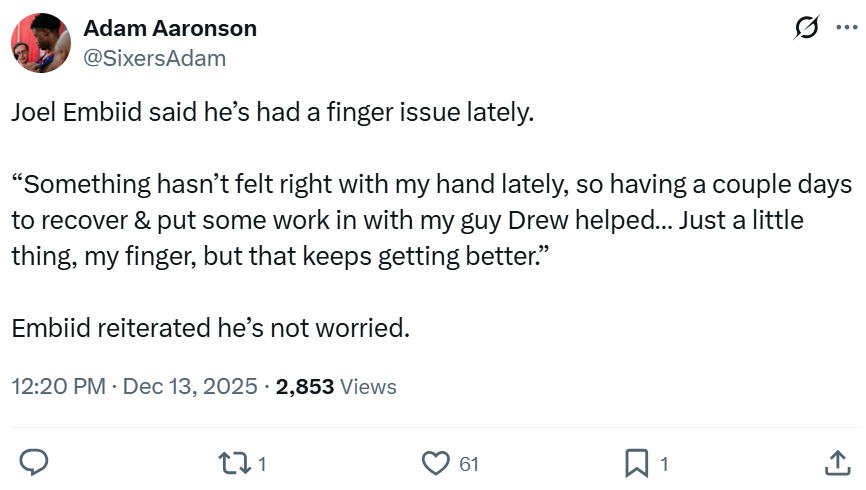Click the line "Embiid reiterated he's not worried."
Image resolution: width=866 pixels, height=490 pixels.
(211, 327)
